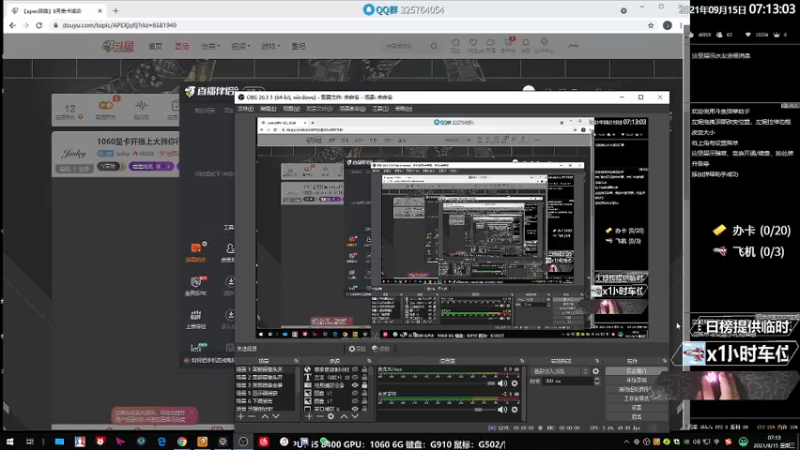Open Douyu notification bell icon
Image resolution: width=800 pixels, height=450 pixels.
[526, 45]
